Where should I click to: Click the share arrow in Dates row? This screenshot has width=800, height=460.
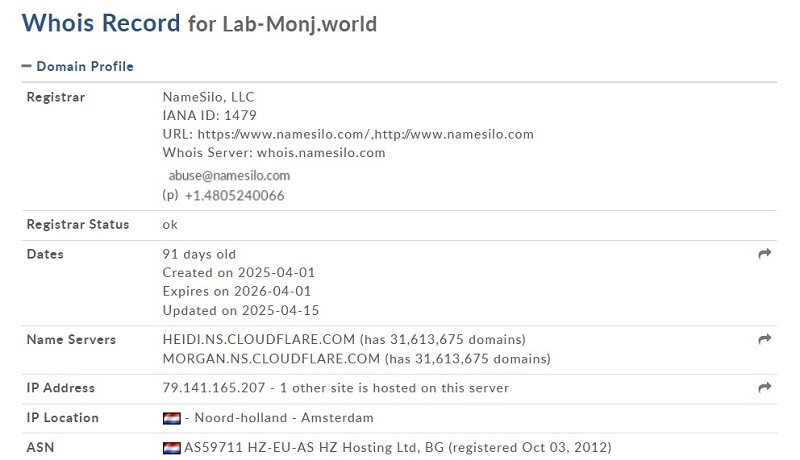point(764,253)
